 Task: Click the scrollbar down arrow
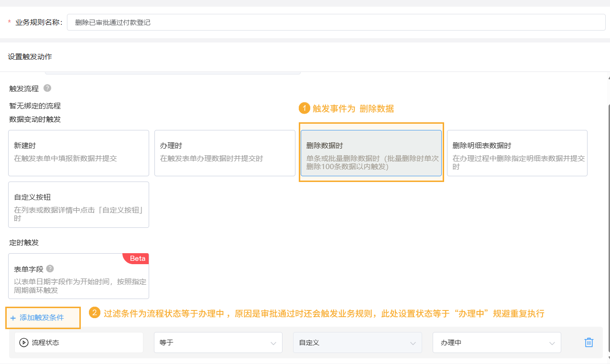coord(608,357)
